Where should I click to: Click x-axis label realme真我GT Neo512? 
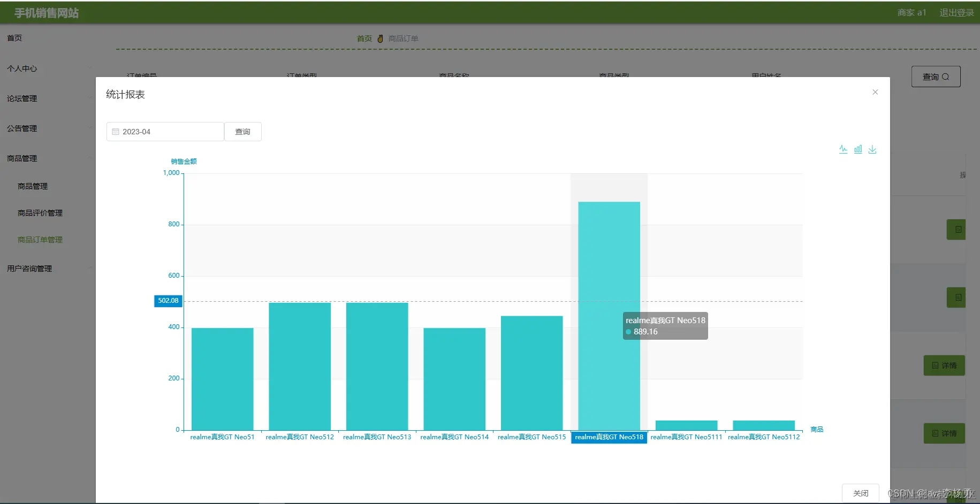[300, 437]
